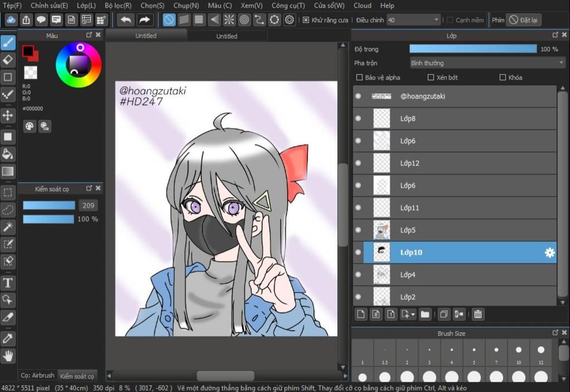Open the Cửa sổ(W) menu

point(329,6)
